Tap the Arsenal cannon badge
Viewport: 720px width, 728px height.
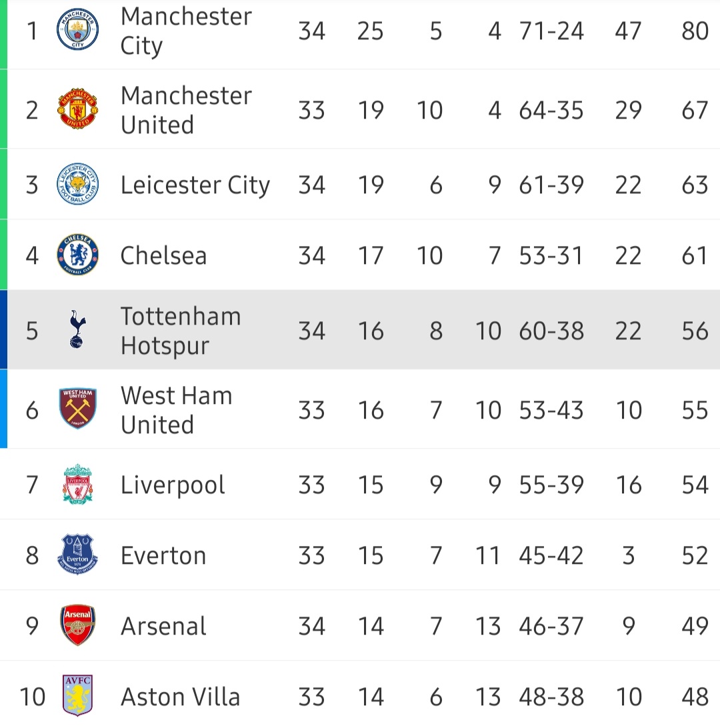[x=77, y=625]
